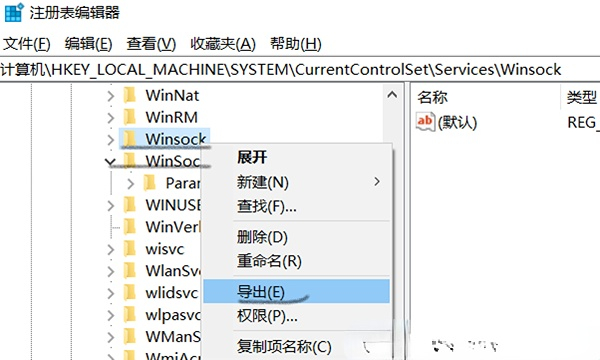Select the WinNat tree label
The width and height of the screenshot is (600, 360).
tap(172, 95)
